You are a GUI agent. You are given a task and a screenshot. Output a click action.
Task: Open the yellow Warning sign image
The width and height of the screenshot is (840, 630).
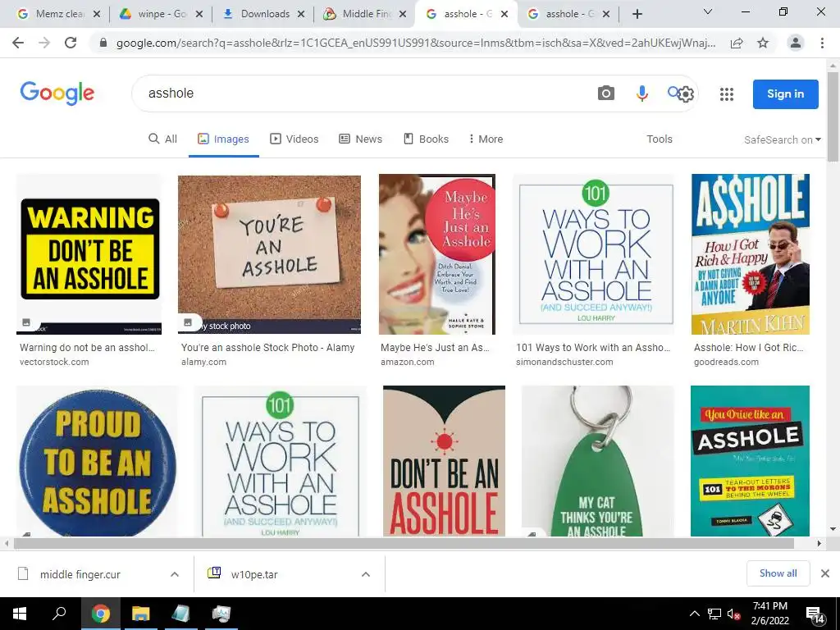click(x=89, y=254)
